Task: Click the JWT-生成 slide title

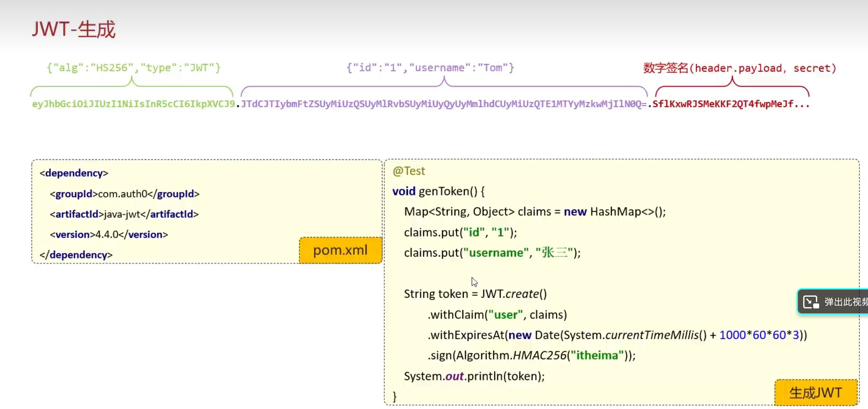Action: click(x=73, y=29)
